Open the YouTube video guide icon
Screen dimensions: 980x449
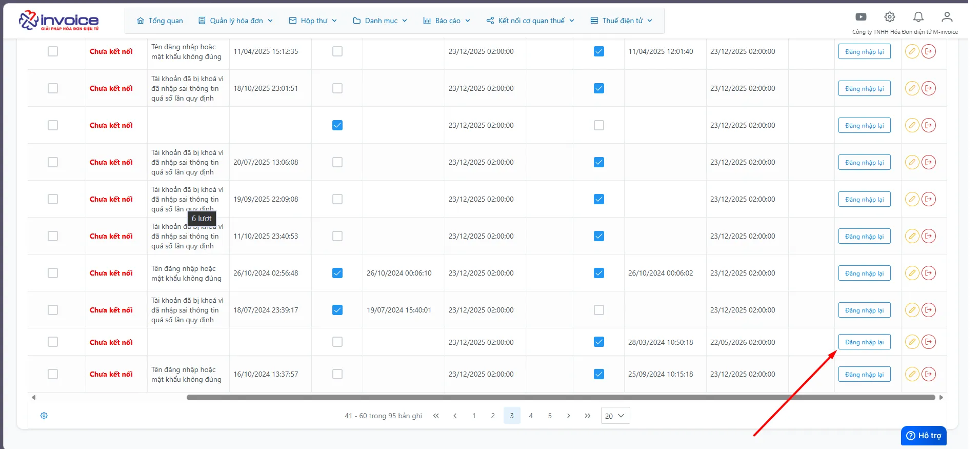(861, 17)
